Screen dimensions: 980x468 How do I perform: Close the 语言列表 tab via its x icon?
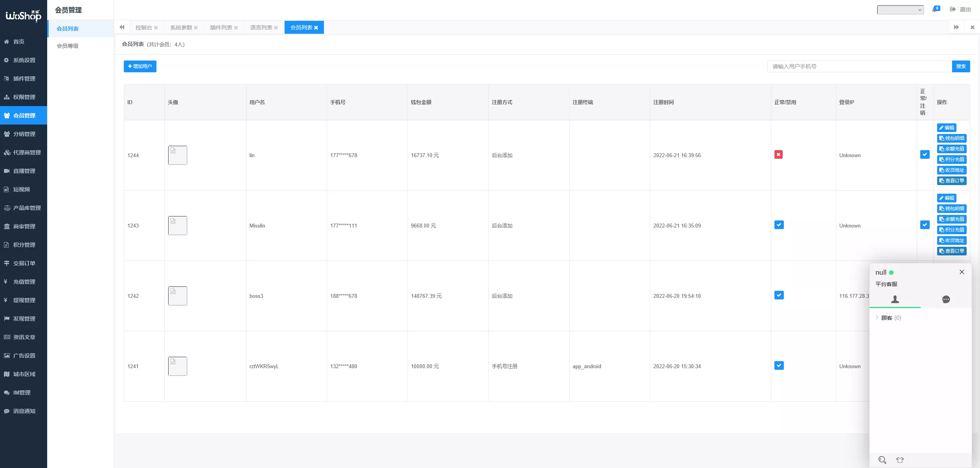point(276,28)
